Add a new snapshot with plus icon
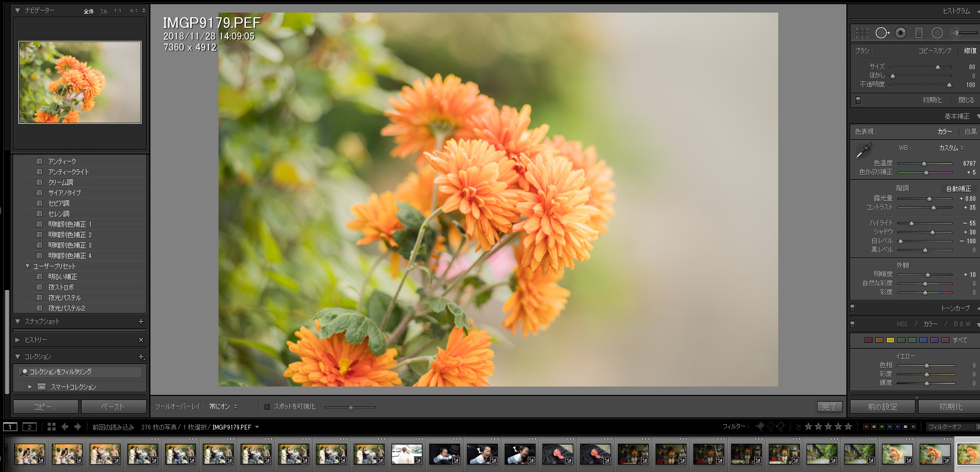 pyautogui.click(x=140, y=321)
